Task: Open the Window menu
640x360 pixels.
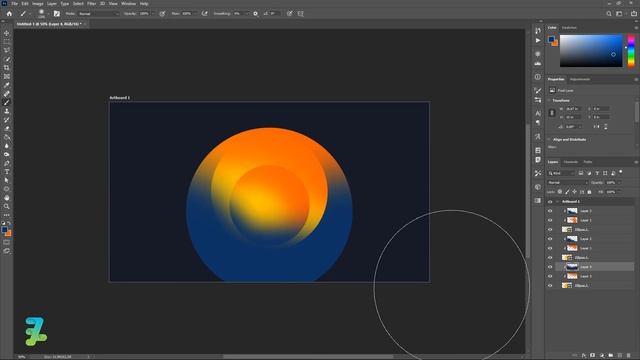Action: coord(129,4)
